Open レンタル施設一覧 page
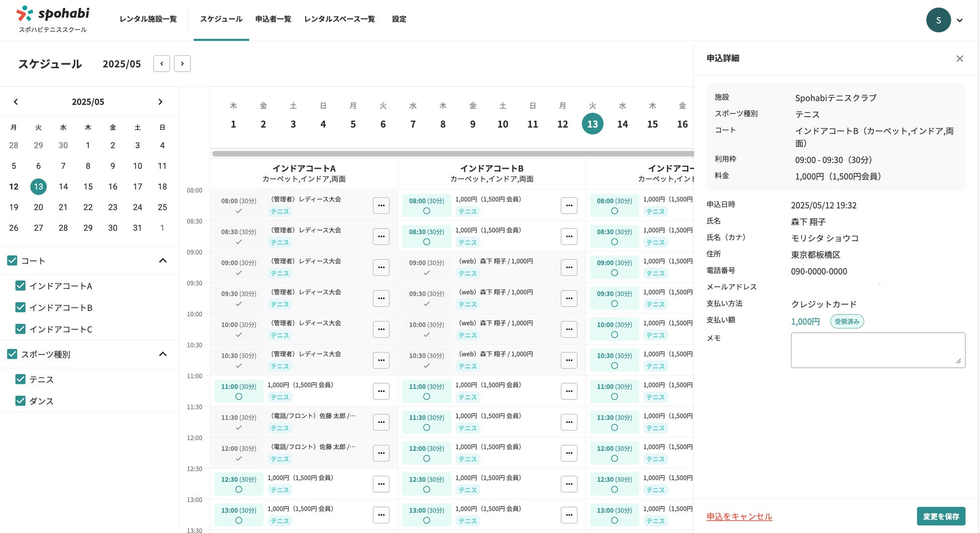 click(x=148, y=19)
